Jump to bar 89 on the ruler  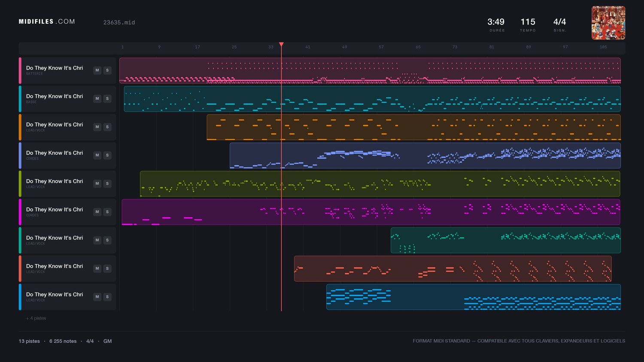tap(529, 47)
